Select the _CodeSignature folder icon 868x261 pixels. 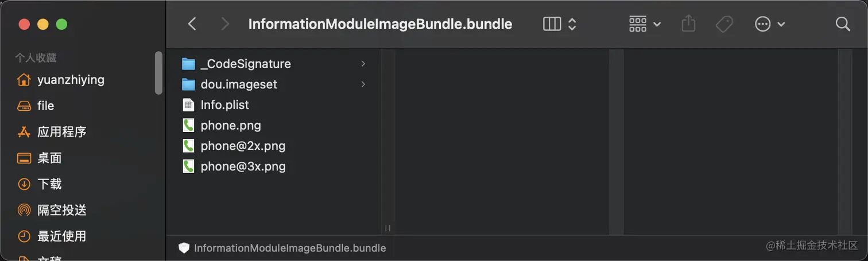coord(188,64)
